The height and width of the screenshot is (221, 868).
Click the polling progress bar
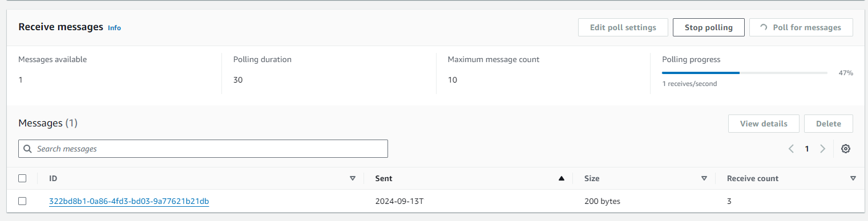click(x=745, y=73)
